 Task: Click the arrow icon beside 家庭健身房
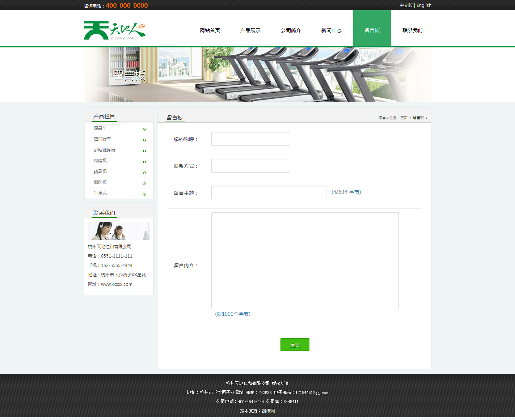pyautogui.click(x=144, y=151)
